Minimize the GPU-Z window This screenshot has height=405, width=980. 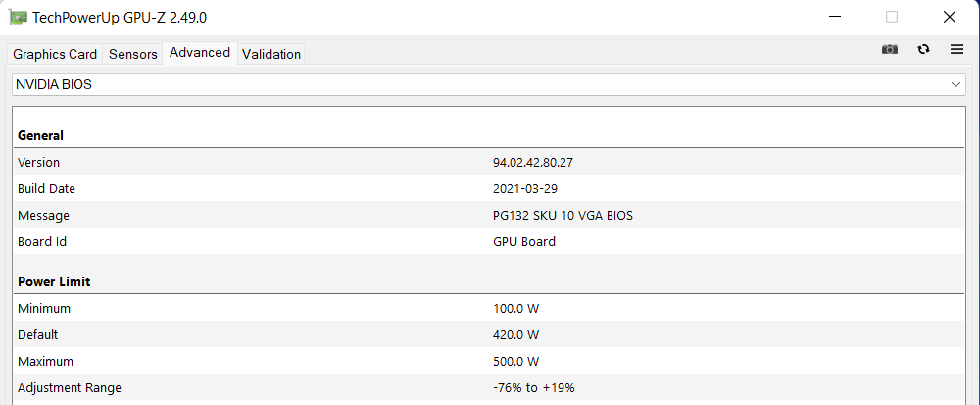(834, 17)
